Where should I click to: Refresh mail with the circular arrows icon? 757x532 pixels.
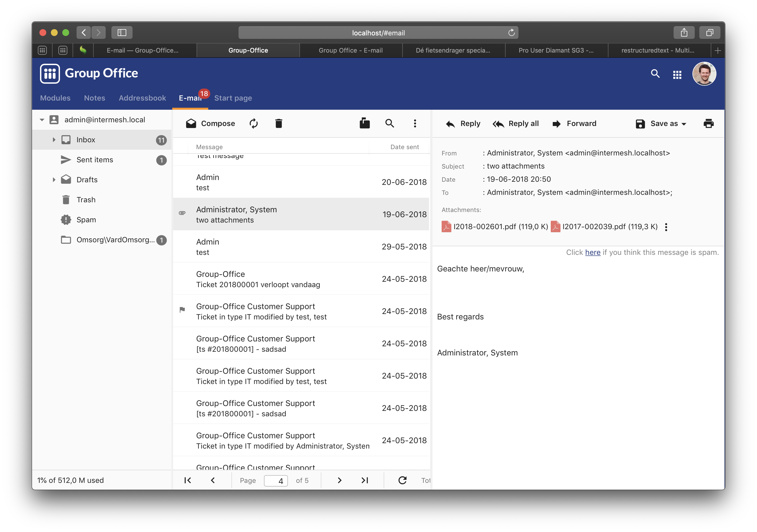[254, 123]
